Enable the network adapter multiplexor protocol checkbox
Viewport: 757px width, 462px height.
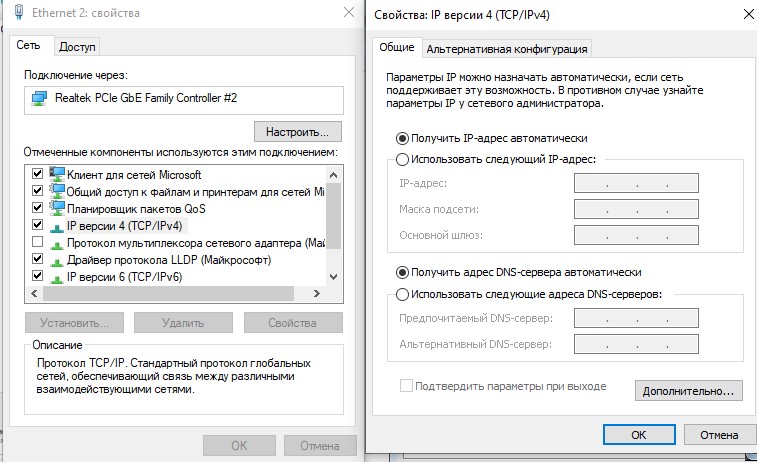pos(38,243)
